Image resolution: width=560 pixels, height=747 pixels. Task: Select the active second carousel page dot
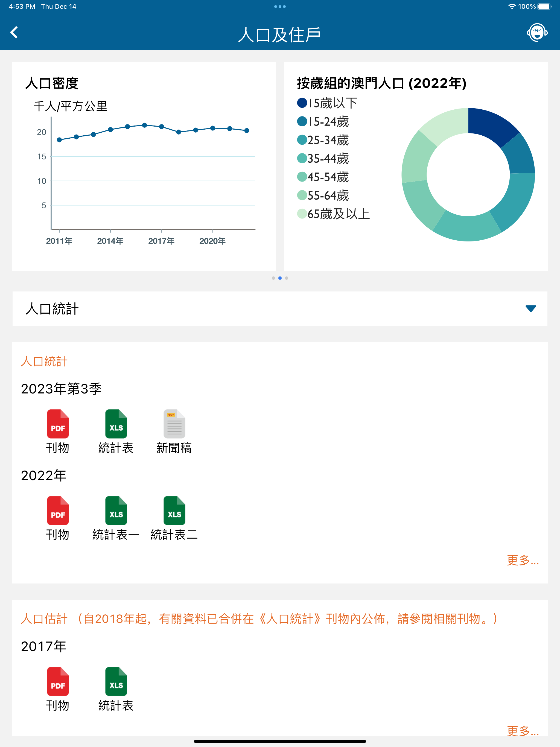click(x=280, y=278)
